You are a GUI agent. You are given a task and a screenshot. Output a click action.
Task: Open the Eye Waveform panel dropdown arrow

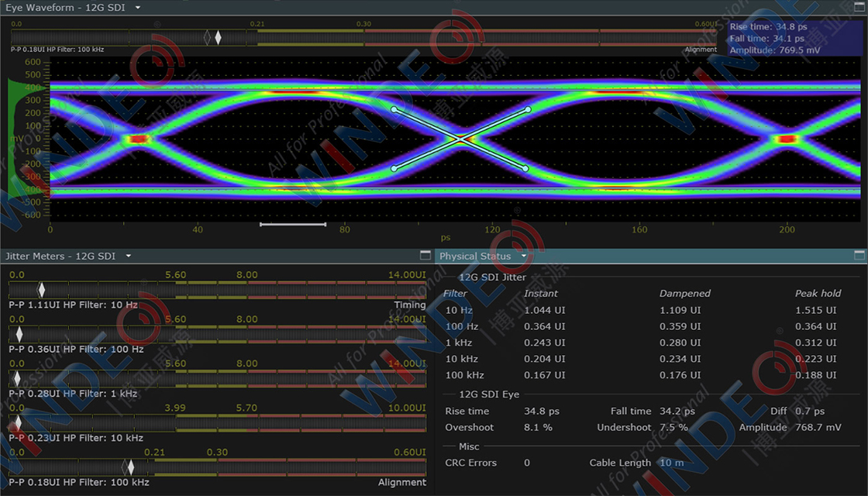138,8
